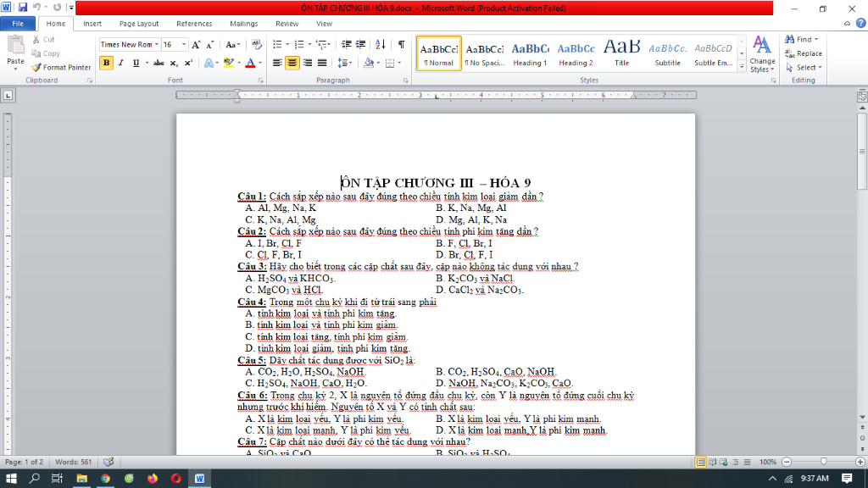The height and width of the screenshot is (488, 868).
Task: Open the font color picker
Action: [260, 63]
